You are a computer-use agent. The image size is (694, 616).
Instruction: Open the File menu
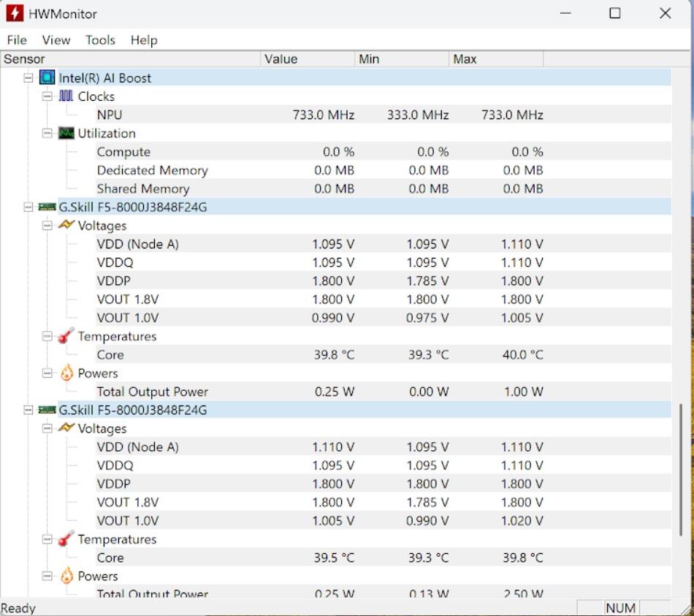[x=16, y=40]
